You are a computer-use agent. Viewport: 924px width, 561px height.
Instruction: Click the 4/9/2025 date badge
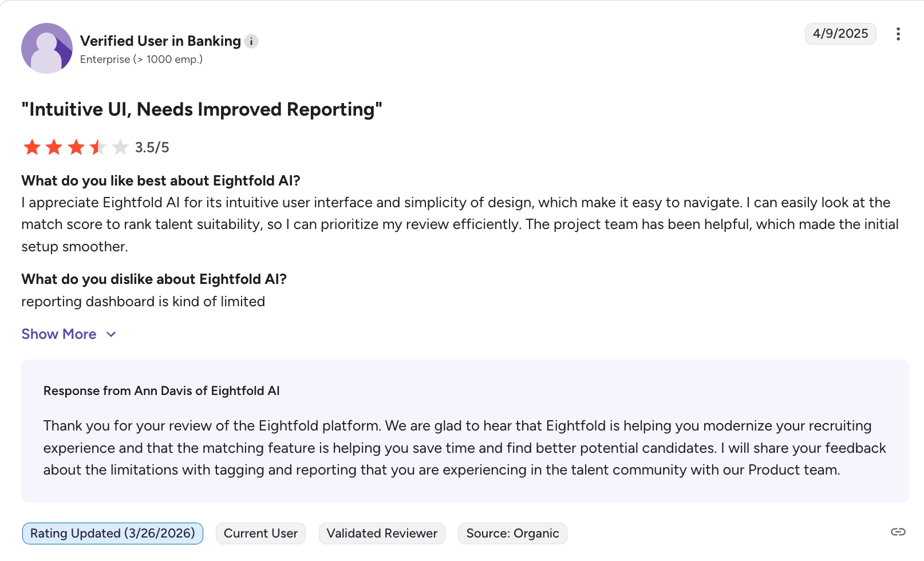(x=840, y=34)
